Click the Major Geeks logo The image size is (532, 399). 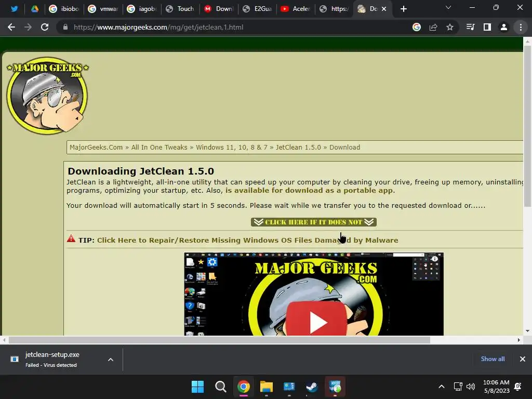coord(47,96)
